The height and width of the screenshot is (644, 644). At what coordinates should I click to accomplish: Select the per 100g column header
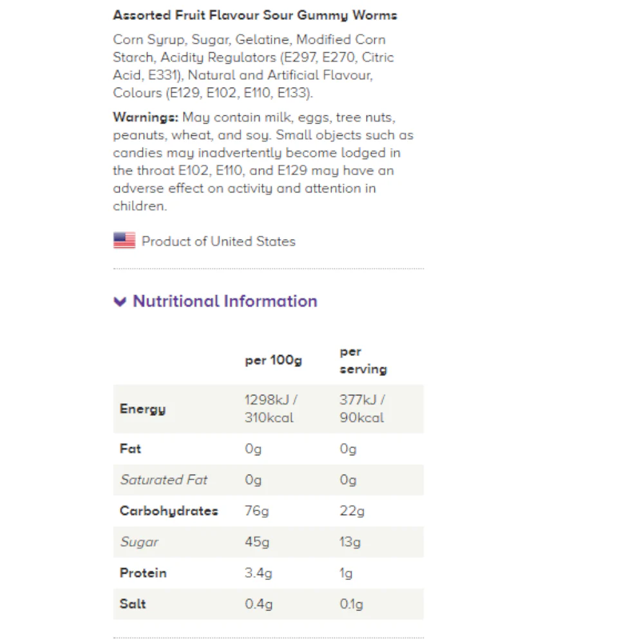(274, 361)
